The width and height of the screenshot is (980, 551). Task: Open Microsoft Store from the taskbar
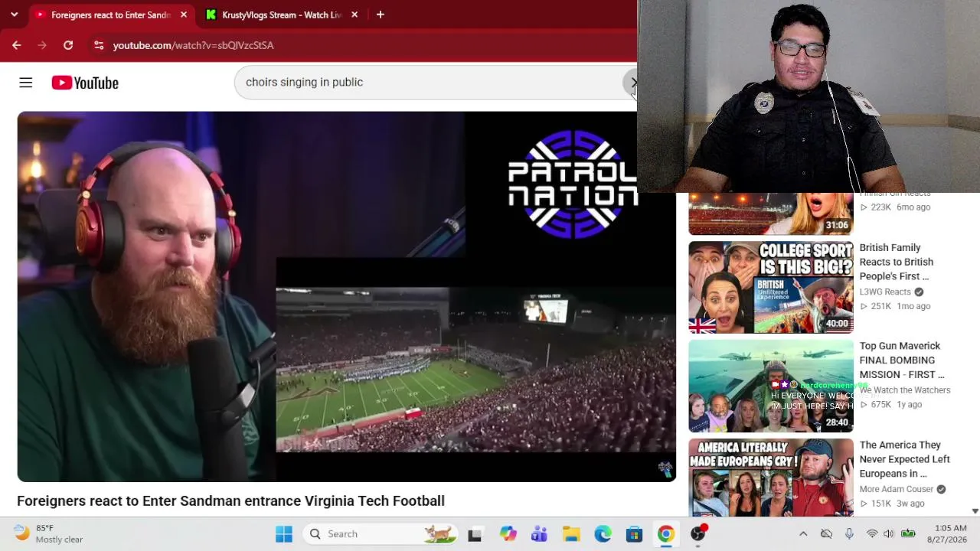pyautogui.click(x=635, y=534)
